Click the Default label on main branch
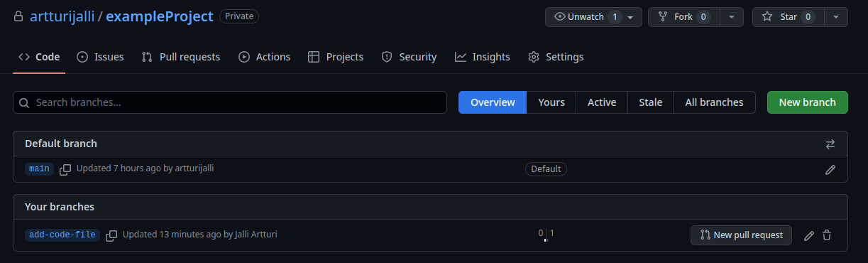The image size is (868, 263). point(546,169)
